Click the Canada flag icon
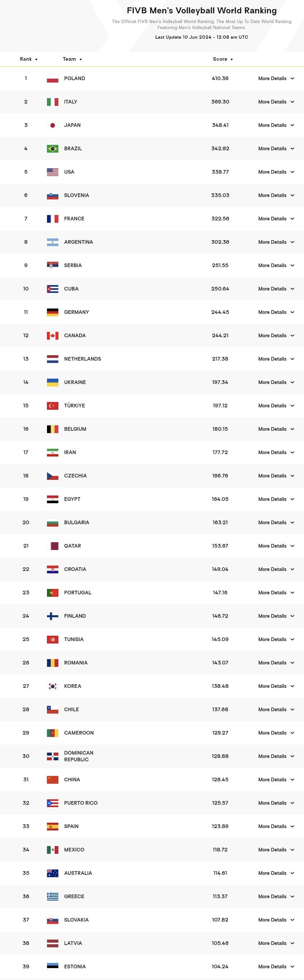The image size is (304, 980). [52, 336]
